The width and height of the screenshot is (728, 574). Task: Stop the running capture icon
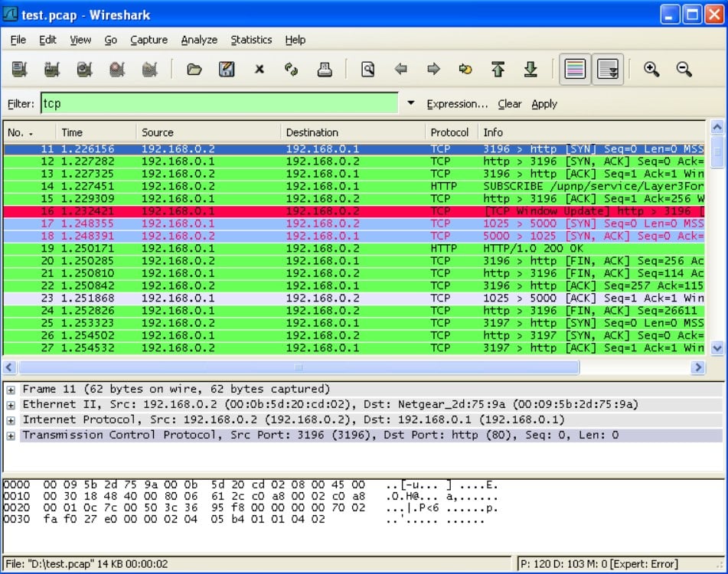117,70
